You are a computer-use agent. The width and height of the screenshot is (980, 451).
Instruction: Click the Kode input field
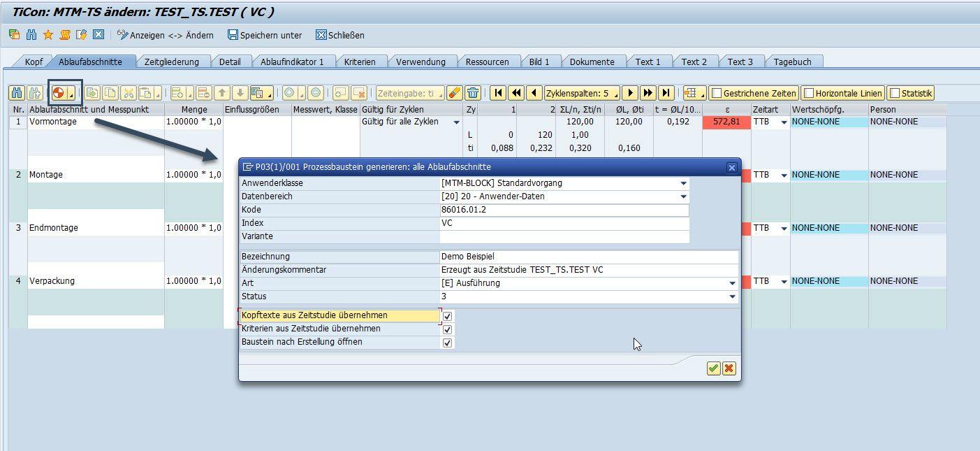(564, 210)
